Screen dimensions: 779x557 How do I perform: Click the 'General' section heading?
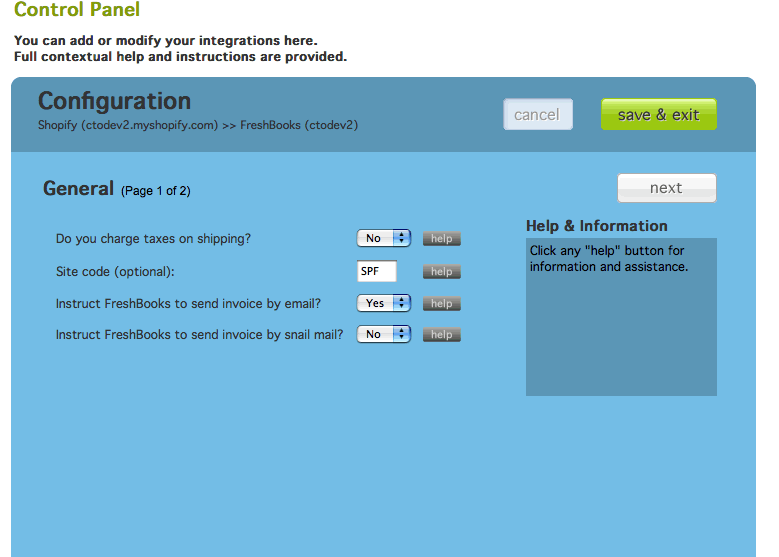click(x=78, y=189)
